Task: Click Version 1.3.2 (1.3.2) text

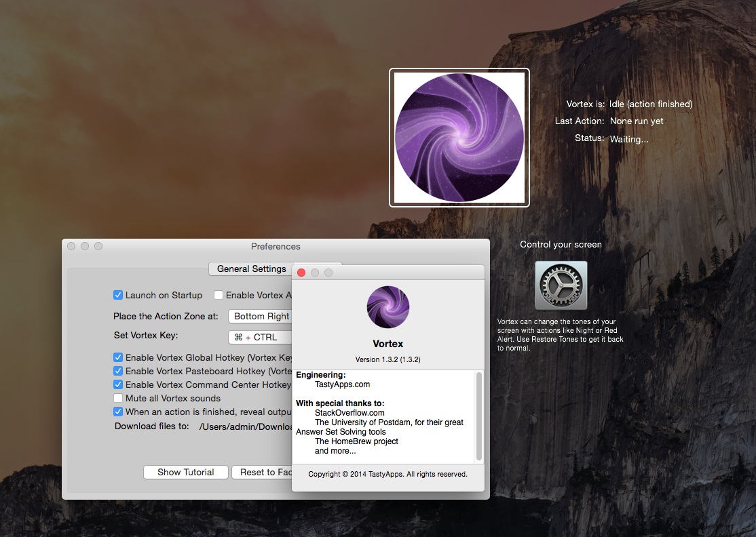Action: coord(388,359)
